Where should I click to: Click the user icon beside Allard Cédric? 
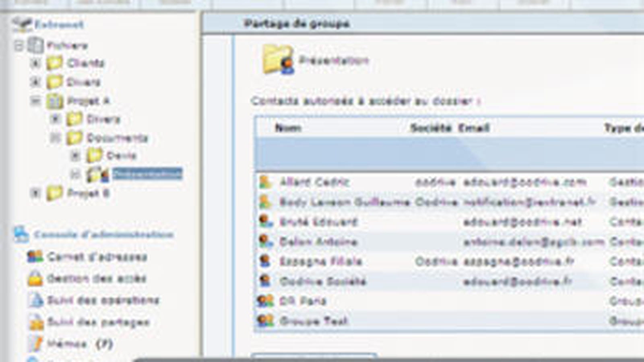pyautogui.click(x=265, y=182)
